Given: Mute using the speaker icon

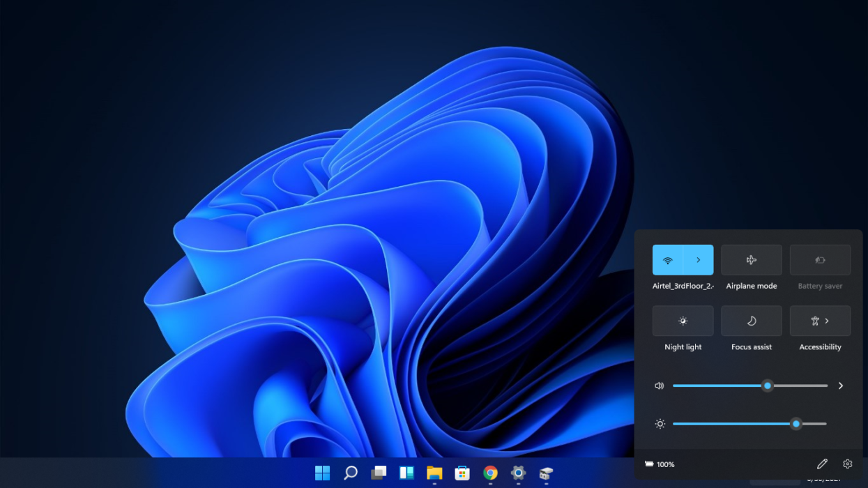Looking at the screenshot, I should [660, 386].
